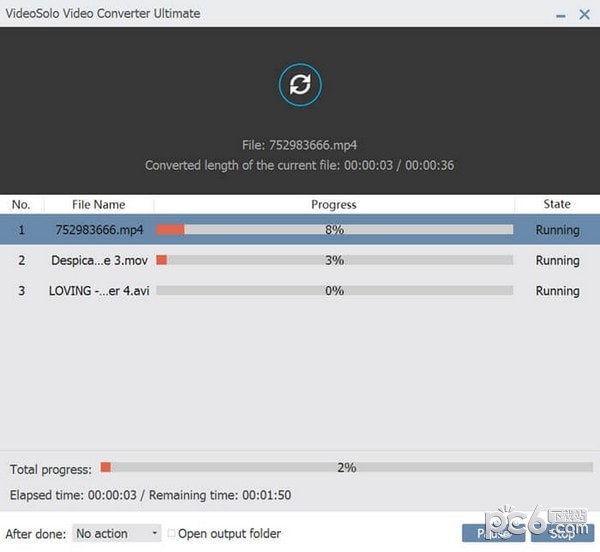600x552 pixels.
Task: Minimize the VideoSolo converter window
Action: [x=555, y=13]
